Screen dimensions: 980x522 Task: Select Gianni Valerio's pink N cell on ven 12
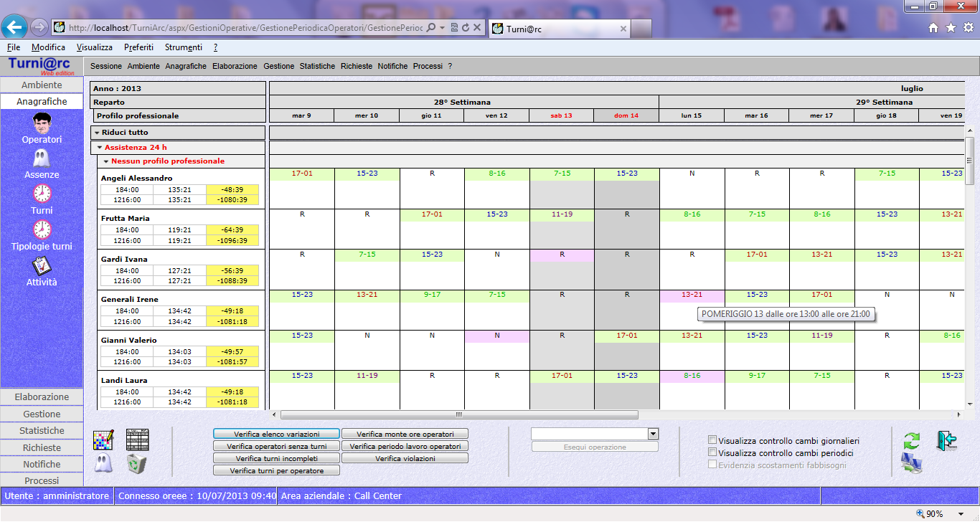pyautogui.click(x=496, y=336)
